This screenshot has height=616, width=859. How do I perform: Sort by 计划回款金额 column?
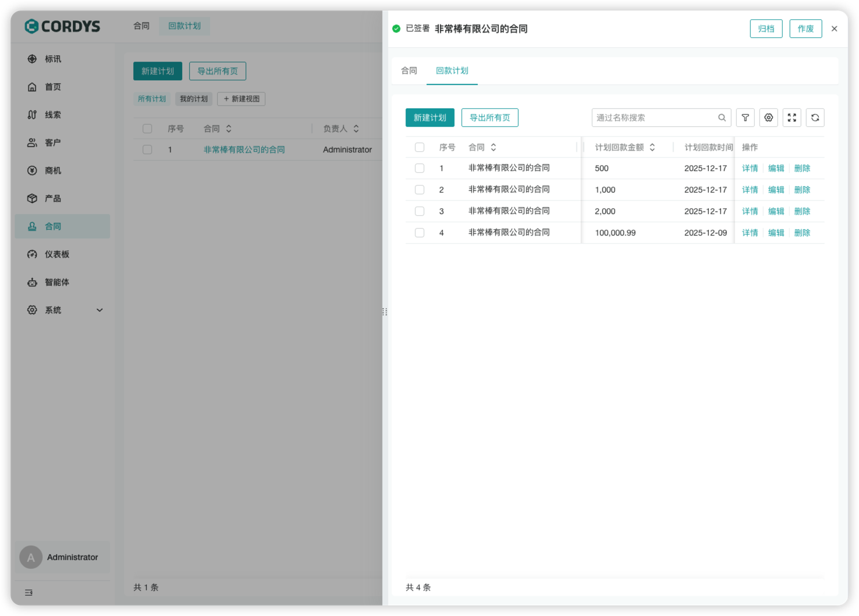[x=652, y=147]
